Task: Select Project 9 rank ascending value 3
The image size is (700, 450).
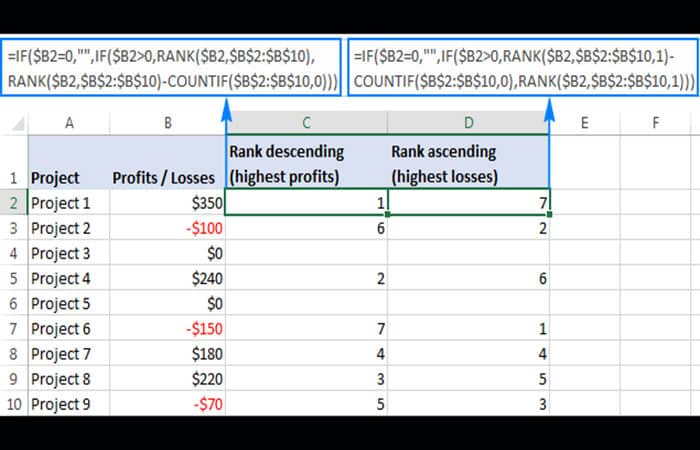Action: click(x=468, y=403)
